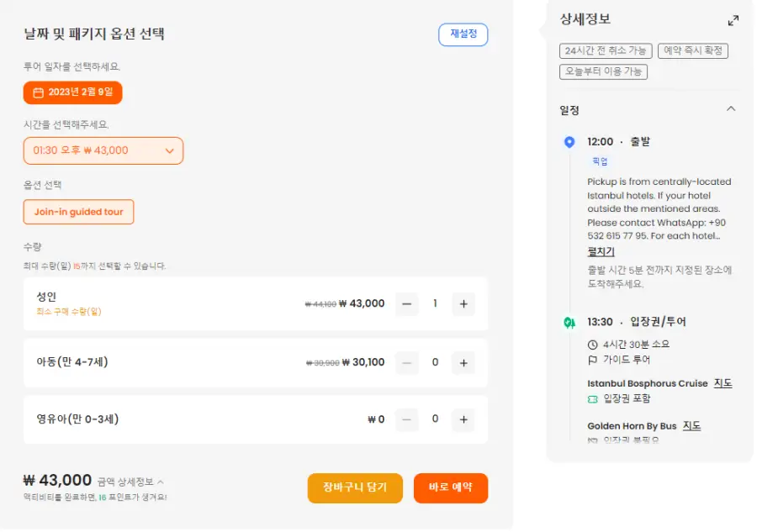Click minus button for 아동 row
Screen dimensions: 757x532
[406, 363]
